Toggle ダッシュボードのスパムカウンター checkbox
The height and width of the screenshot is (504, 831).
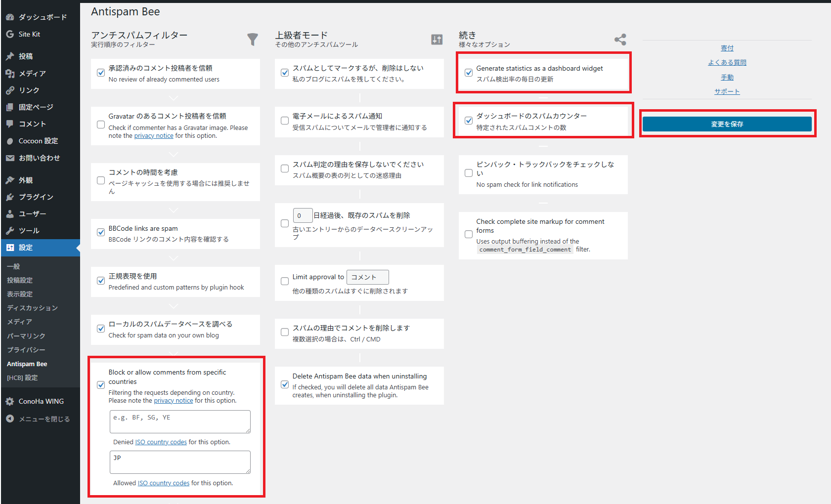tap(469, 121)
